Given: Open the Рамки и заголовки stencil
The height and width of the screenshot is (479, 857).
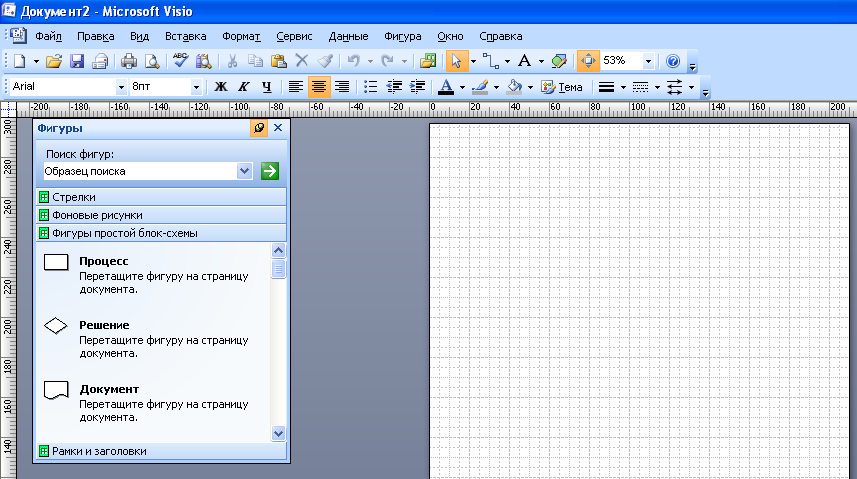Looking at the screenshot, I should coord(161,451).
